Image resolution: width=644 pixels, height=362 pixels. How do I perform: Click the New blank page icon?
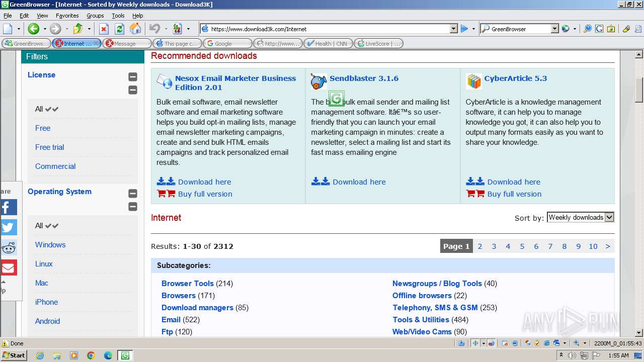click(8, 29)
